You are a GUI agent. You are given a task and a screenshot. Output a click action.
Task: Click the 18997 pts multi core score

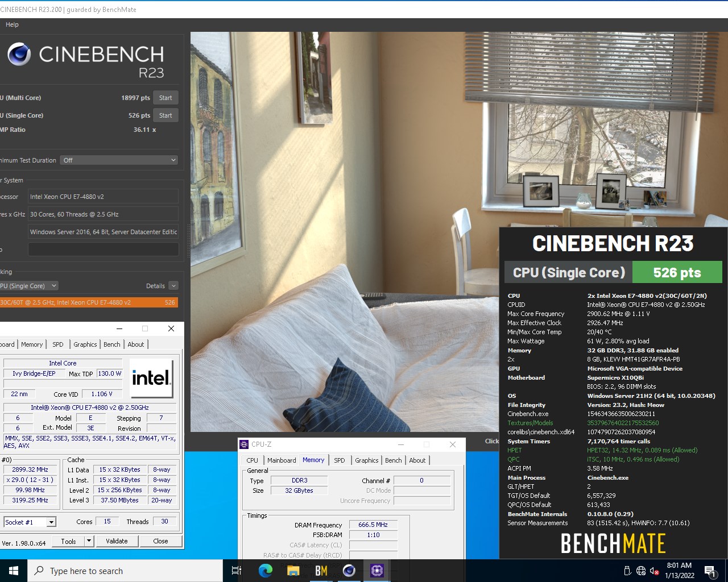tap(135, 98)
